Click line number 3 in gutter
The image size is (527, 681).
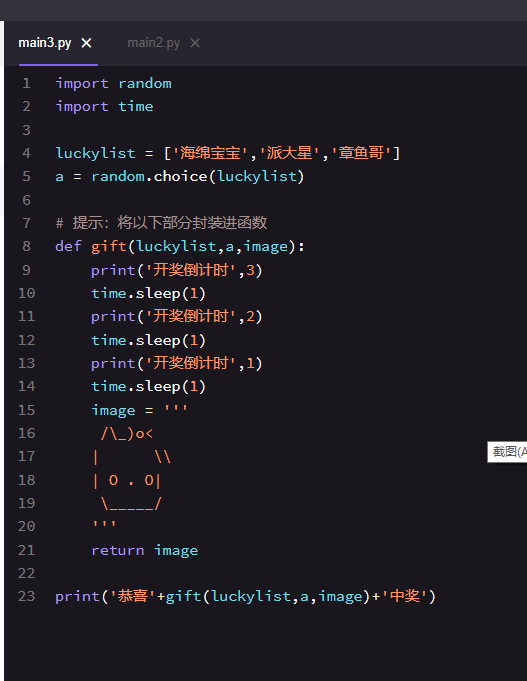(27, 130)
